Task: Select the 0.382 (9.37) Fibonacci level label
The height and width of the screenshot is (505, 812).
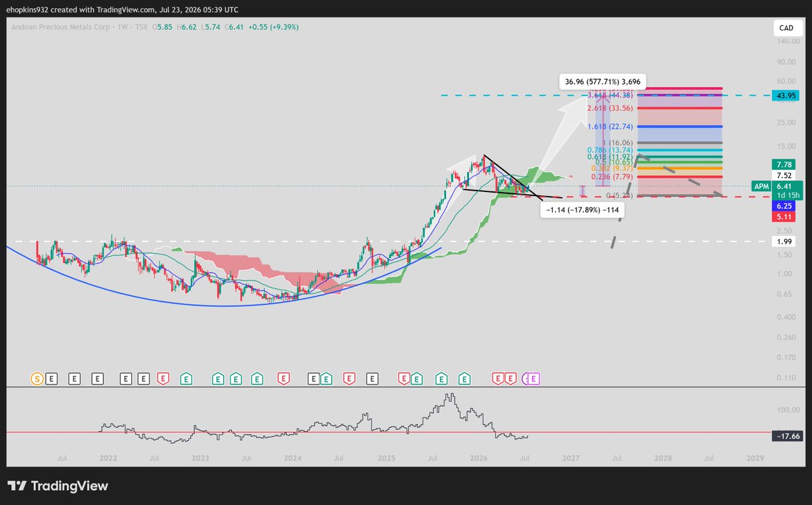Action: [612, 168]
